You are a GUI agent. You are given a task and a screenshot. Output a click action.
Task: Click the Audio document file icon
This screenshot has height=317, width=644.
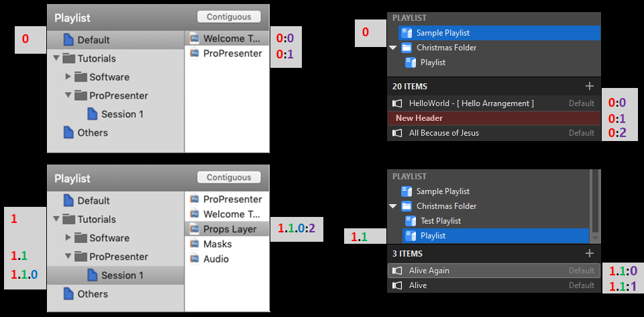(194, 259)
